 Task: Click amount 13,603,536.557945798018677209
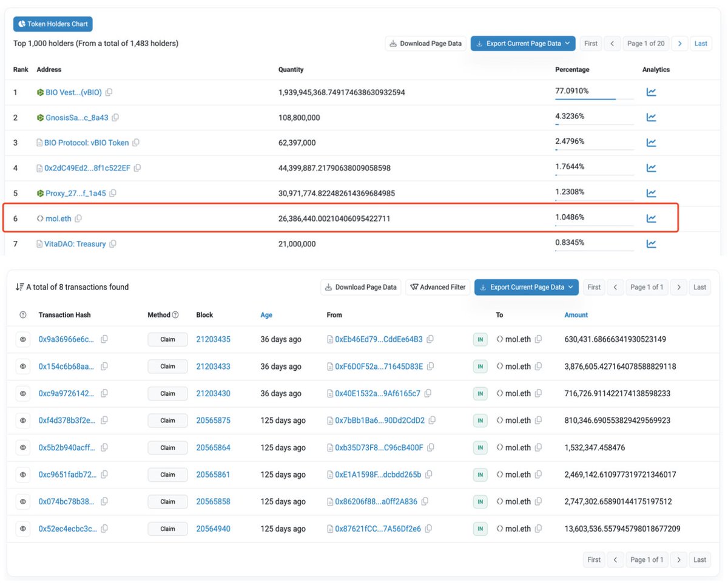pos(622,529)
